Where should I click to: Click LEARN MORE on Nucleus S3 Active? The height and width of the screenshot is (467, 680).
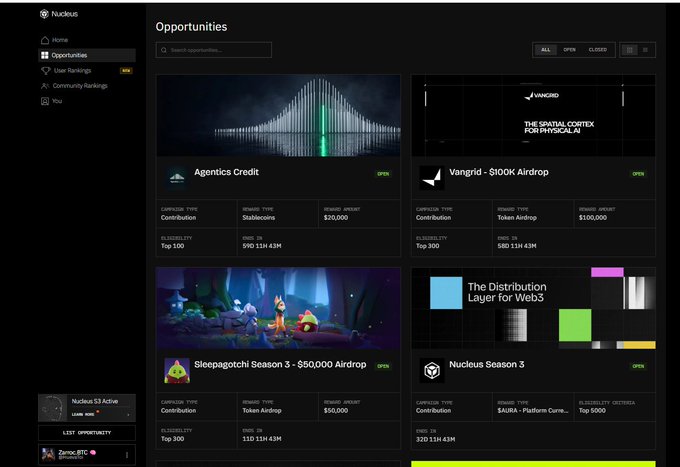(83, 414)
